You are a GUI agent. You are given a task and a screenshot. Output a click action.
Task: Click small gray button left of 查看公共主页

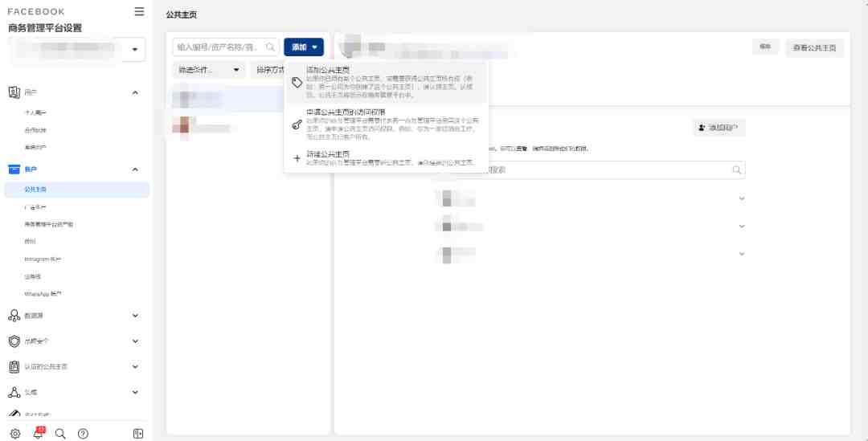pyautogui.click(x=765, y=47)
